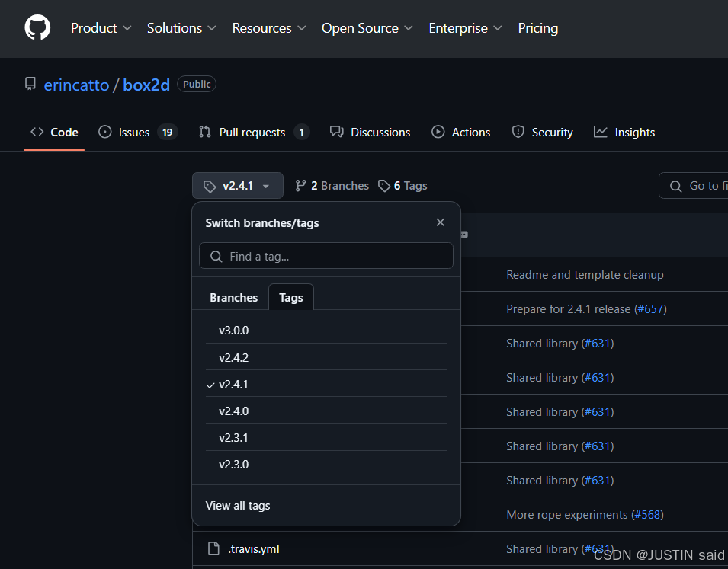Select Tags tab in popup
This screenshot has width=728, height=569.
coord(291,298)
